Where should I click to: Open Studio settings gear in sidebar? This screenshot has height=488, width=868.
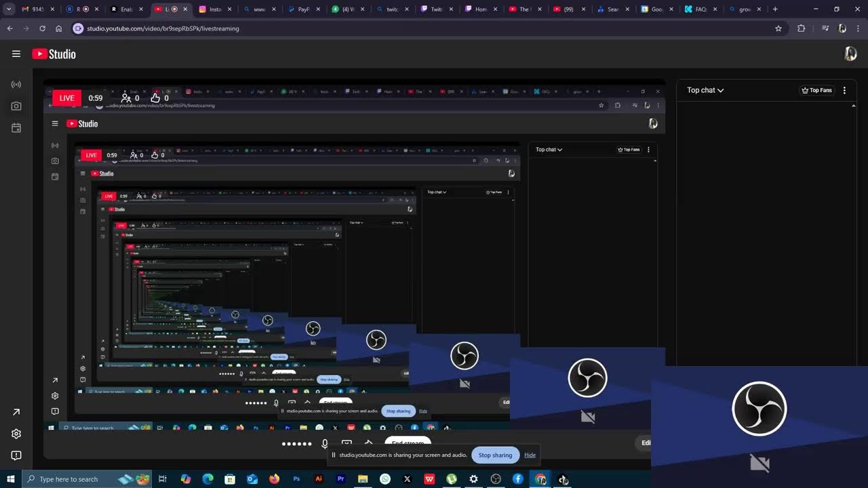point(16,434)
